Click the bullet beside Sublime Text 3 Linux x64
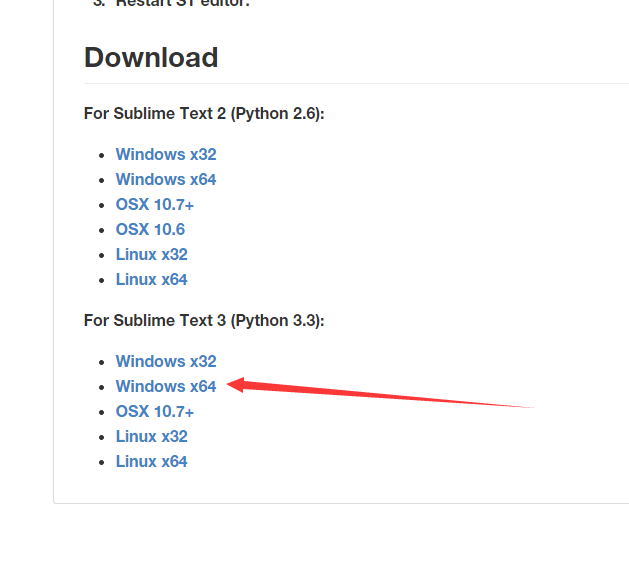The image size is (629, 565). pyautogui.click(x=101, y=462)
